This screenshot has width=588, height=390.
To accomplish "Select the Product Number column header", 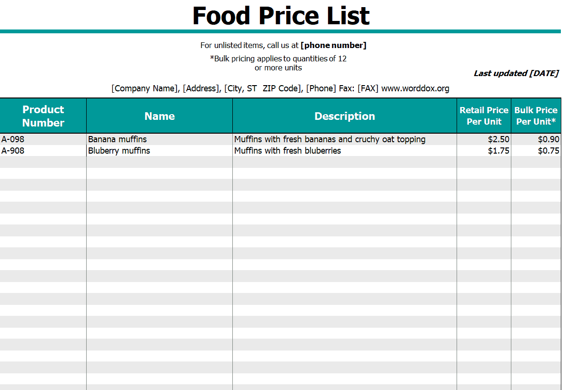I will 43,116.
